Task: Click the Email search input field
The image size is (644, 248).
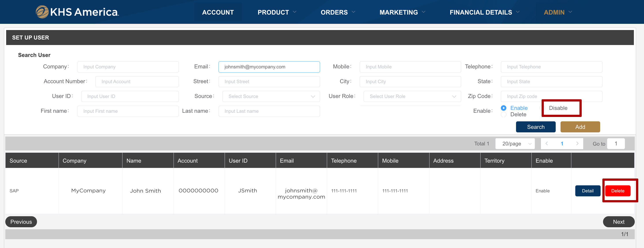Action: tap(269, 67)
